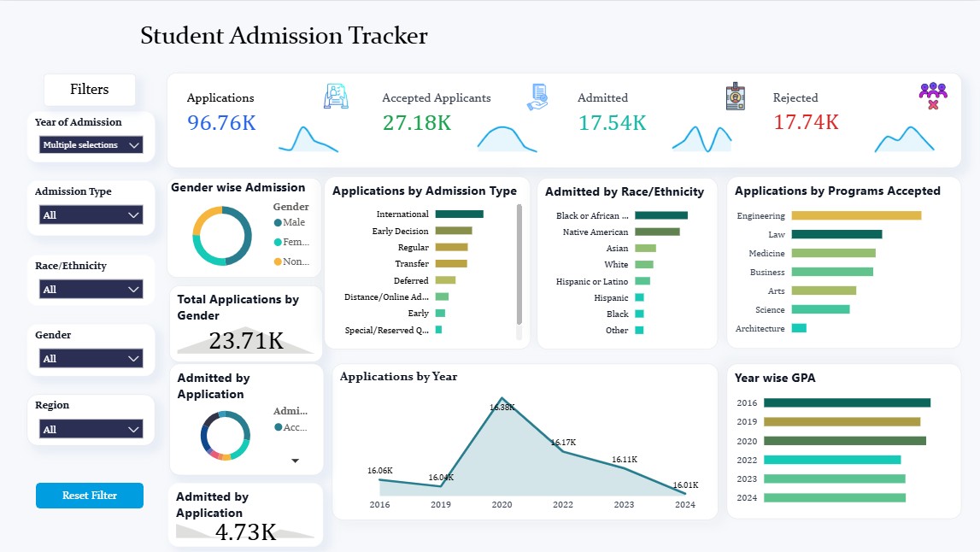
Task: Open the Race/Ethnicity filter dropdown
Action: [x=91, y=290]
